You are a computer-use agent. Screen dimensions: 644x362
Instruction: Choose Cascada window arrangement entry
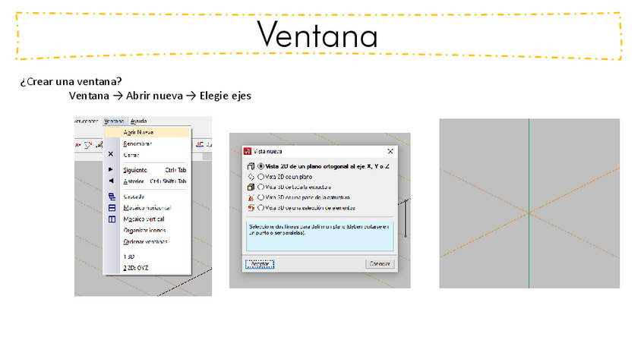pyautogui.click(x=134, y=197)
